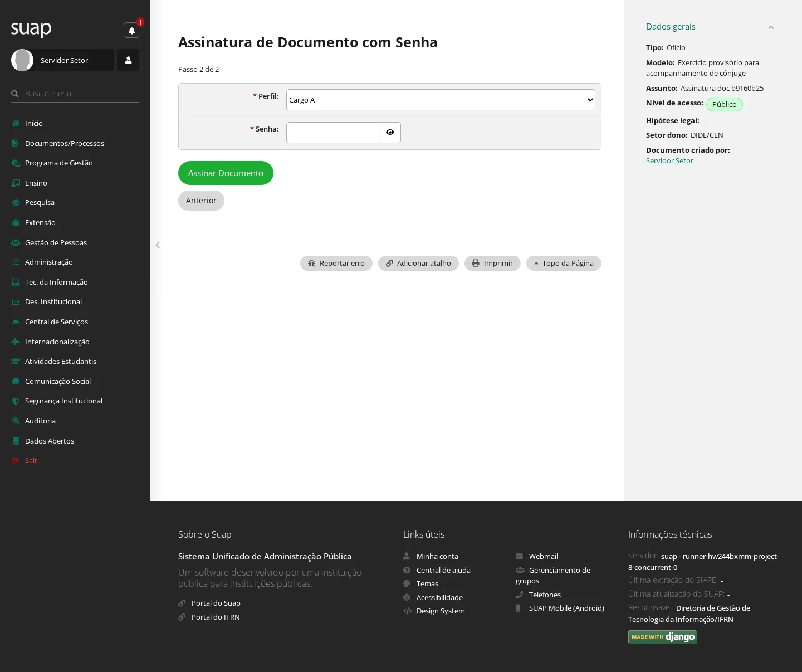Click the Comunicação Social chat icon
The width and height of the screenshot is (802, 672).
pos(16,381)
